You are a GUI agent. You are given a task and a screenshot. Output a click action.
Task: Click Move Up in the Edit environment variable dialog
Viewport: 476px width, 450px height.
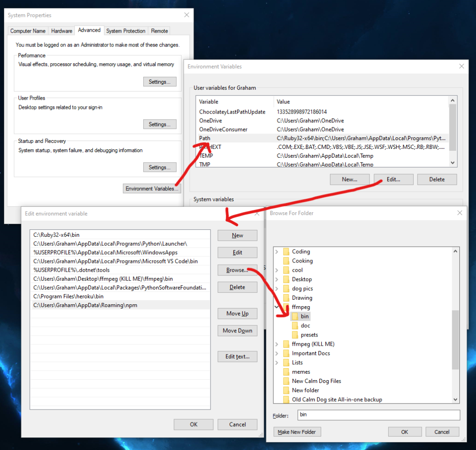(237, 314)
